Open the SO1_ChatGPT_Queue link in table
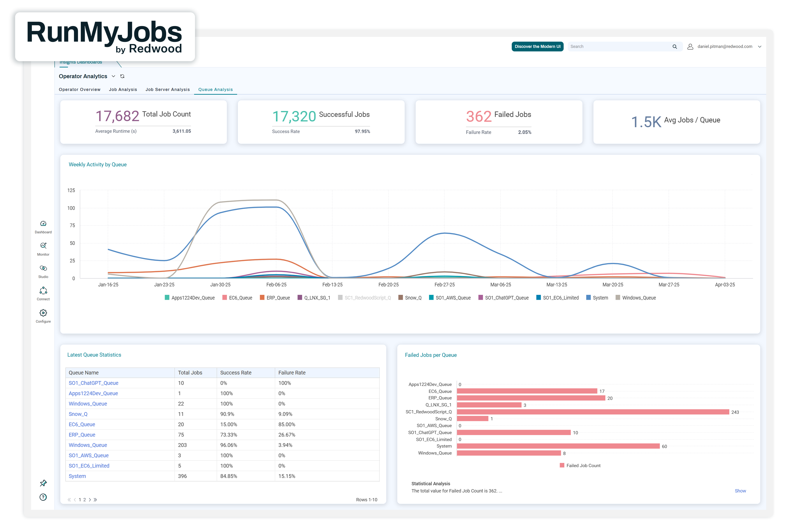The height and width of the screenshot is (532, 791). (93, 383)
